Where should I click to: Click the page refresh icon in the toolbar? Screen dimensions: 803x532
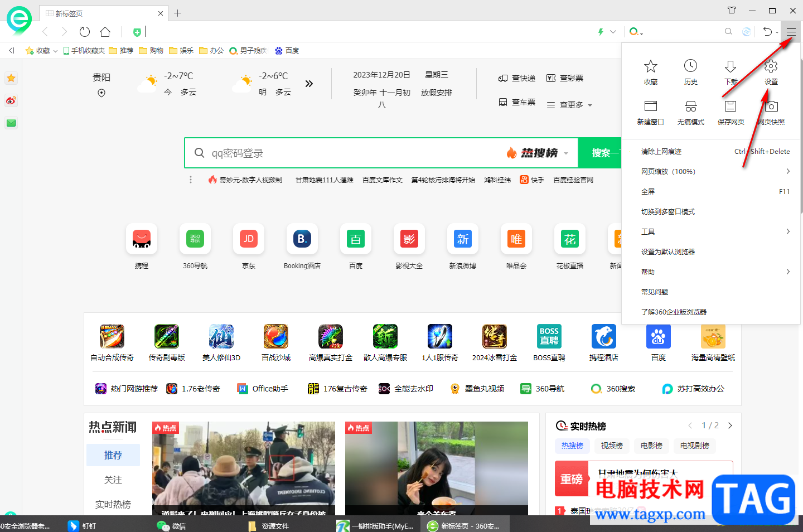(x=84, y=32)
